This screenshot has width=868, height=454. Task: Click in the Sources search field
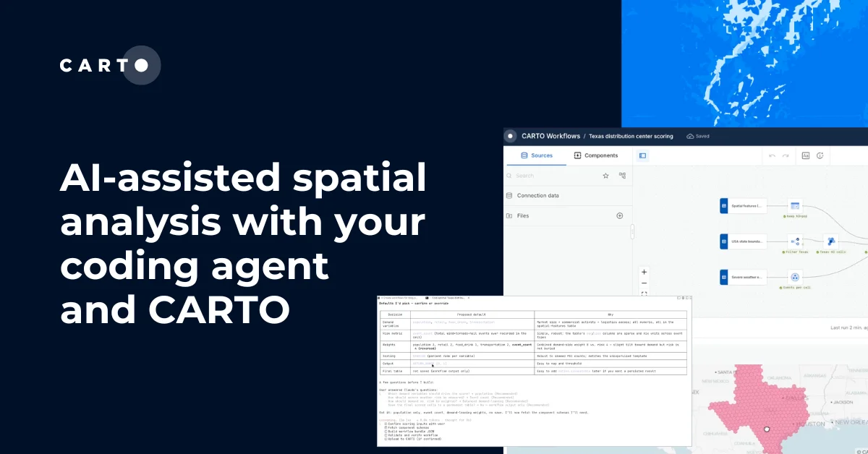553,176
